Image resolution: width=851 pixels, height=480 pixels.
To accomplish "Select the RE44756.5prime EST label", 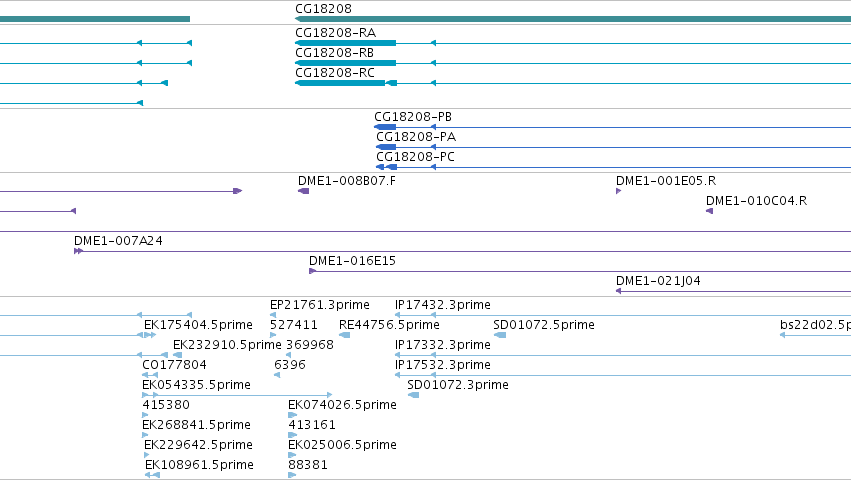I will (389, 325).
